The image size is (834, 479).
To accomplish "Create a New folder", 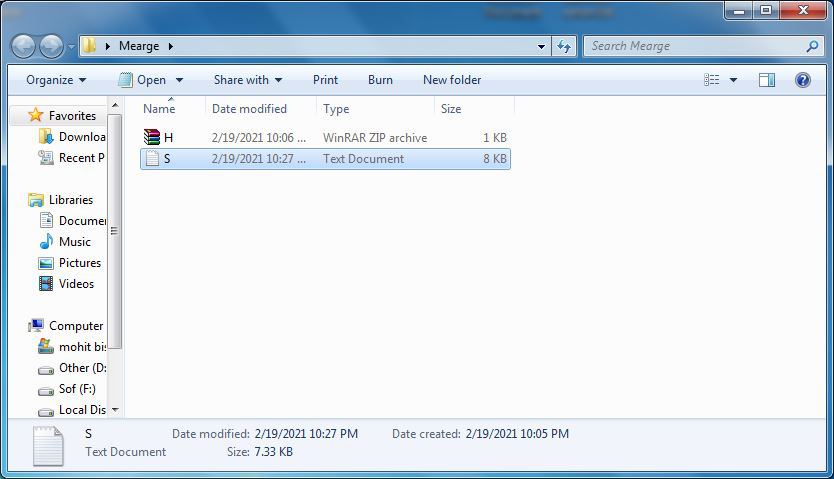I will click(x=452, y=80).
